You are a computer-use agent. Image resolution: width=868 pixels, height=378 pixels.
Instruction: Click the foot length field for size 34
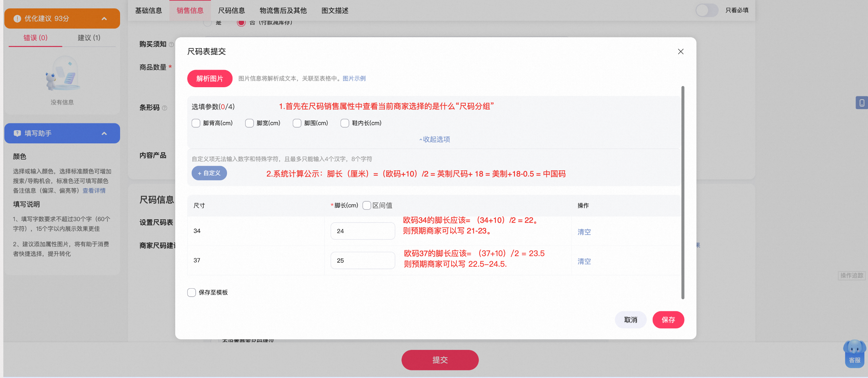pos(363,231)
